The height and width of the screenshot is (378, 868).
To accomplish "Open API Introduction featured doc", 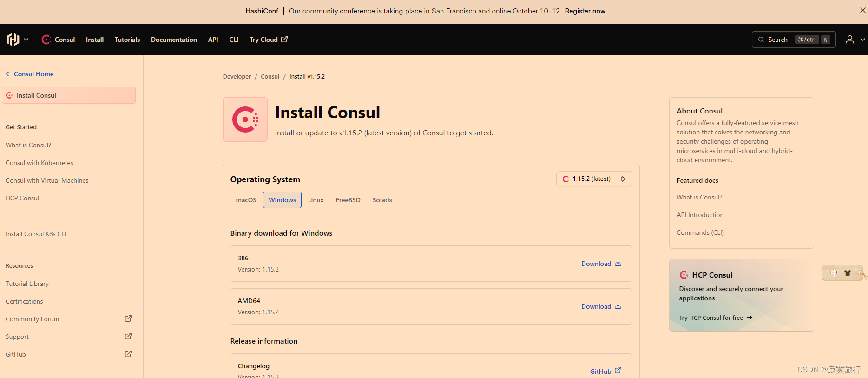I will coord(700,215).
